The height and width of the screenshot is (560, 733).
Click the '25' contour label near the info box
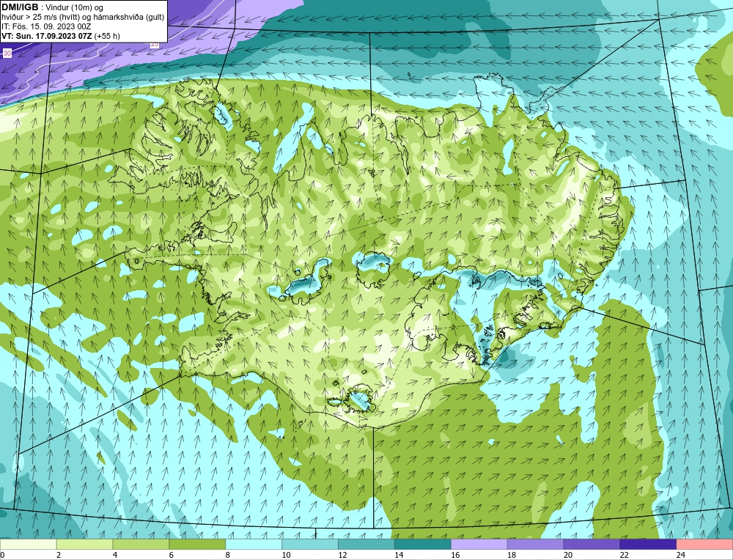pos(155,45)
